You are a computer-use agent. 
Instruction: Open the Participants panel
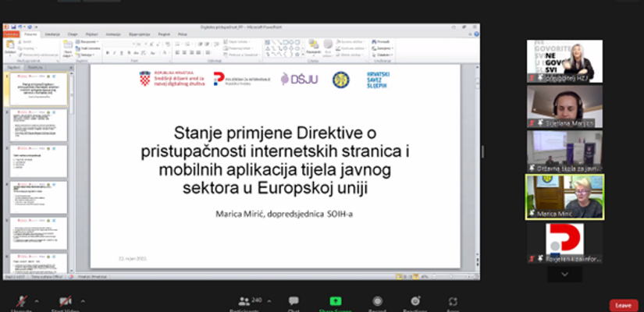(x=244, y=302)
